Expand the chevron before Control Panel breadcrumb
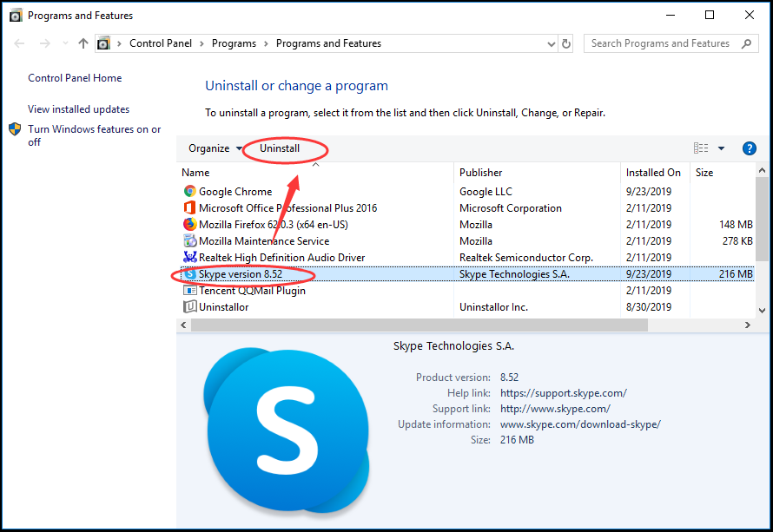The image size is (773, 532). pos(119,43)
